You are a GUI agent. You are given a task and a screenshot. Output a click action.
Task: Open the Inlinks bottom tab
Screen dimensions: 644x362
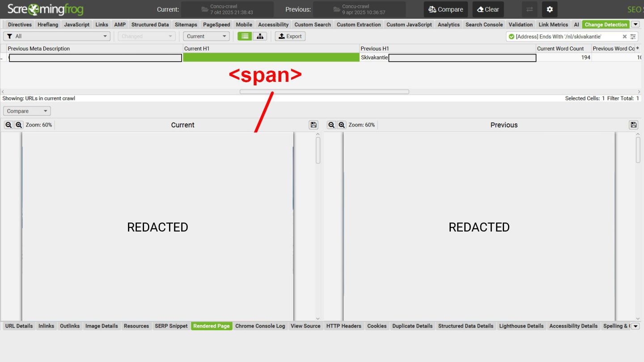pos(46,326)
